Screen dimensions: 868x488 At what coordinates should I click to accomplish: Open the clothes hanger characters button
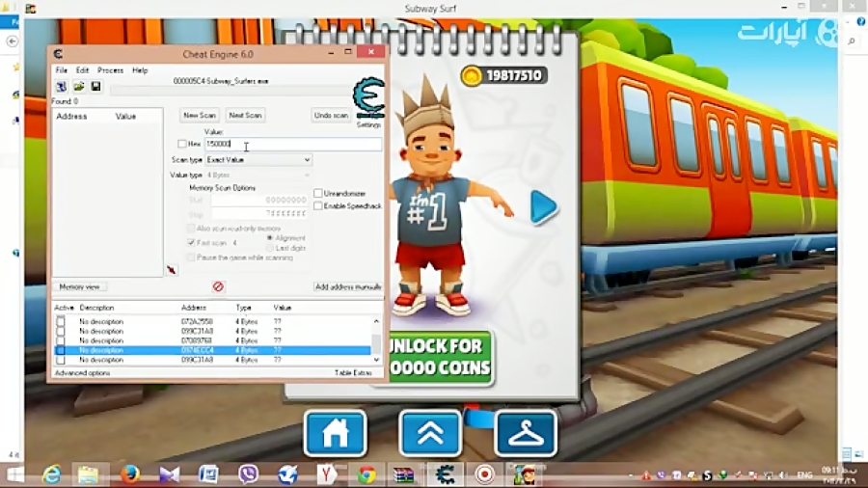[526, 434]
